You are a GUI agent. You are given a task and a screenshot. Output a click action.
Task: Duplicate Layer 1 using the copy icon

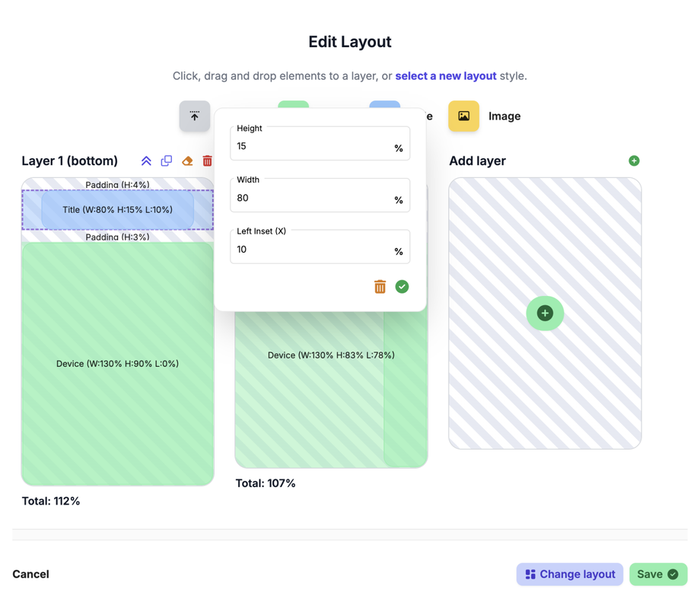coord(167,161)
